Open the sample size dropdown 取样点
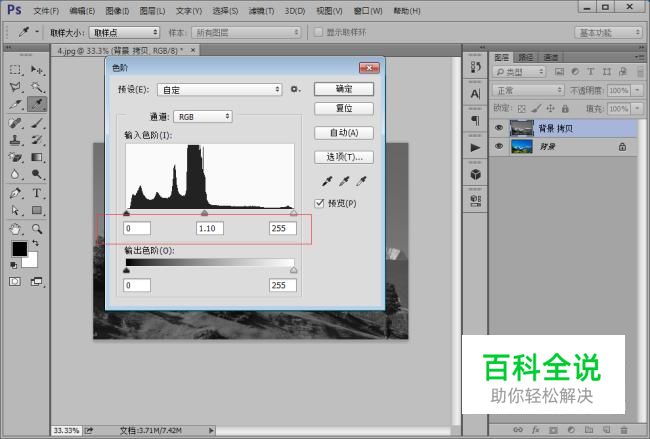This screenshot has height=439, width=650. tap(124, 32)
